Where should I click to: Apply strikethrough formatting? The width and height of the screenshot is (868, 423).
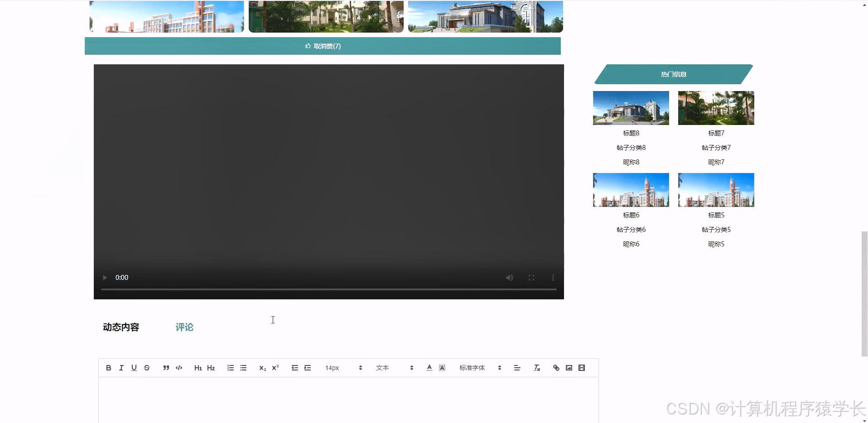[146, 368]
